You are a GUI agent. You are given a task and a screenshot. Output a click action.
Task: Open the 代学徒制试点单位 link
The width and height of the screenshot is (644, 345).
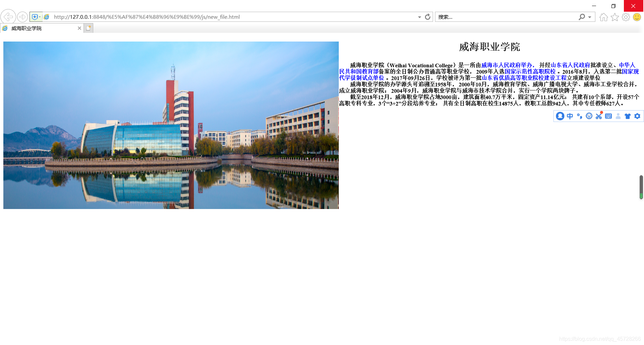(362, 78)
